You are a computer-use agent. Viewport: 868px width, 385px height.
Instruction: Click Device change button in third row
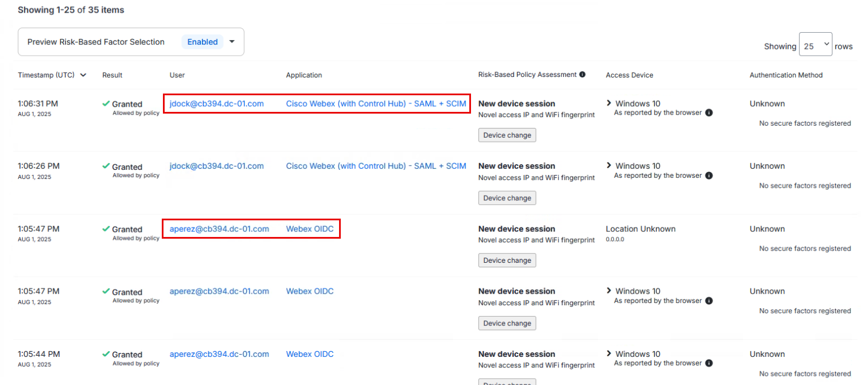click(507, 260)
